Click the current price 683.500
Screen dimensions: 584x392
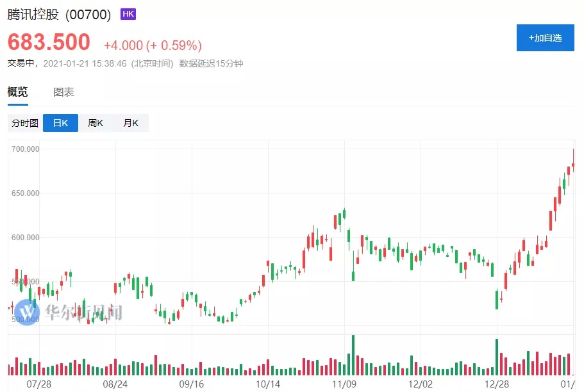49,42
